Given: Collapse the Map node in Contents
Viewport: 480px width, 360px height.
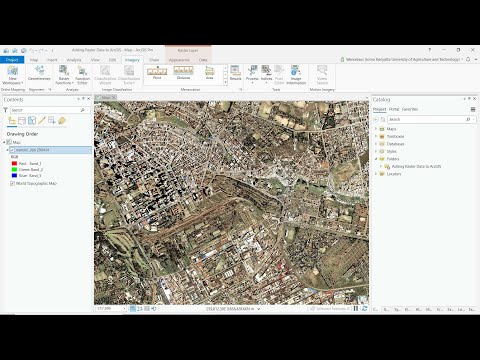Looking at the screenshot, I should [4, 142].
